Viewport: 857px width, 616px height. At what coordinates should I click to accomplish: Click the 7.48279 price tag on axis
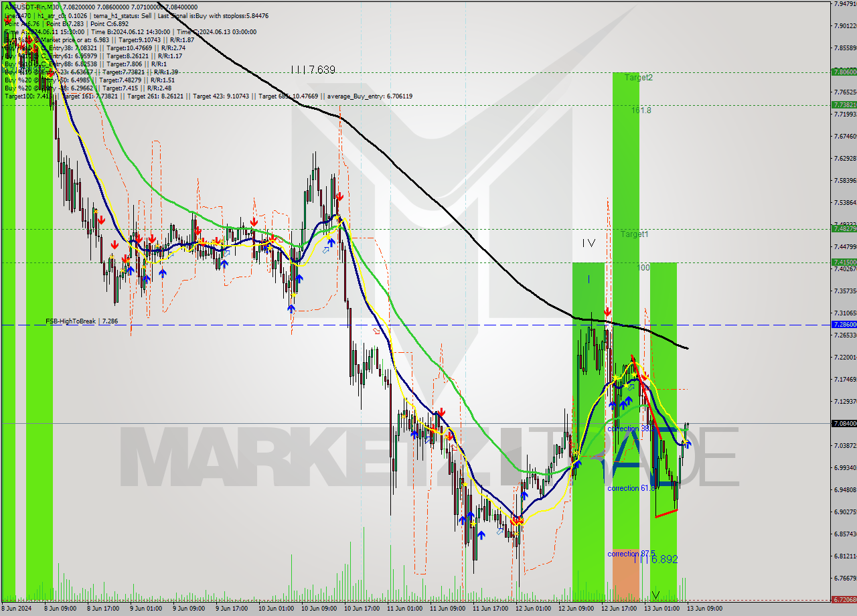pyautogui.click(x=844, y=229)
